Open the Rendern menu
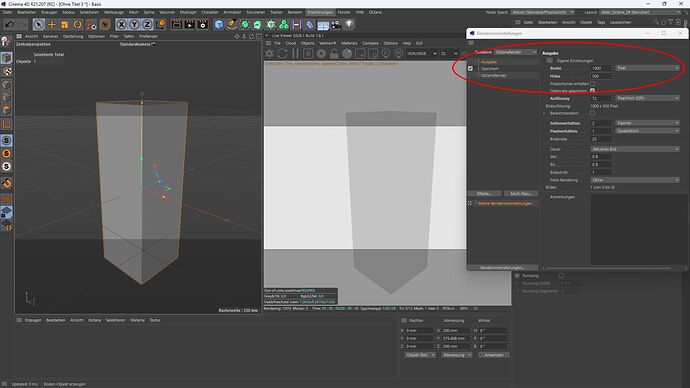690x388 pixels. 295,12
